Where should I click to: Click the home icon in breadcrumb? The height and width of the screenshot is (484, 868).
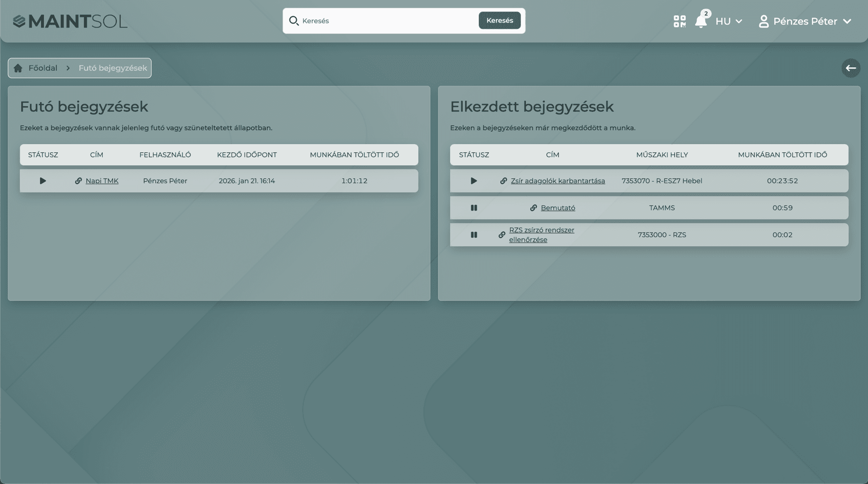coord(18,68)
